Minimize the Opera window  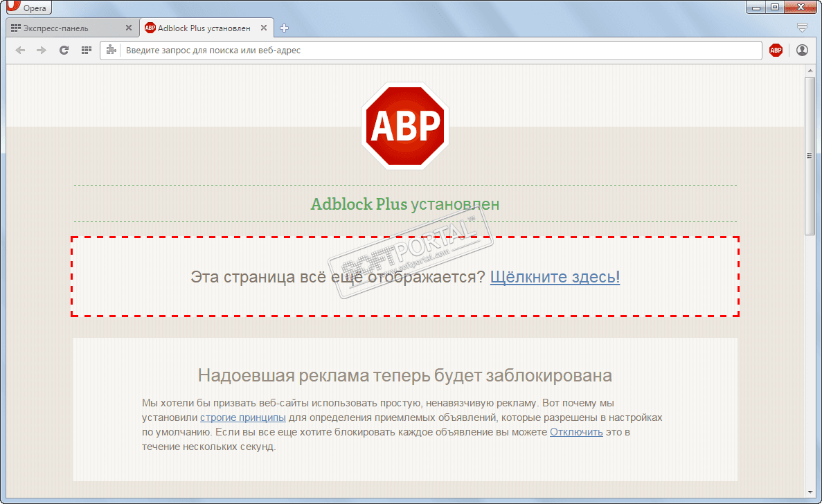[756, 8]
